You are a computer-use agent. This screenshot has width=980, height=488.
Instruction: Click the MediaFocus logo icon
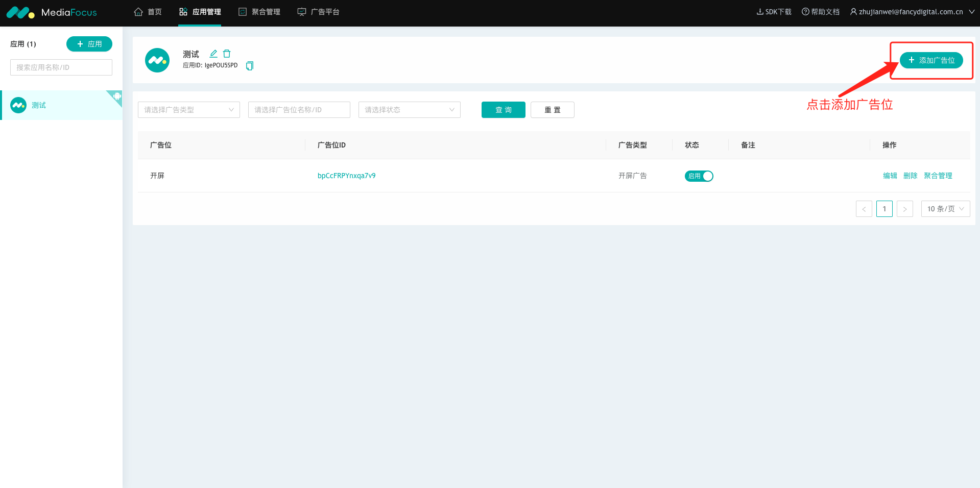(x=20, y=13)
